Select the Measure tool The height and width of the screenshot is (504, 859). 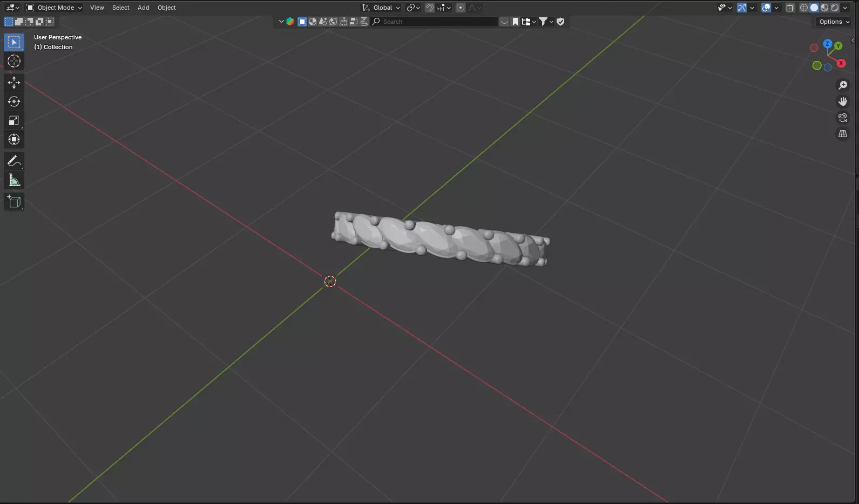click(x=14, y=180)
